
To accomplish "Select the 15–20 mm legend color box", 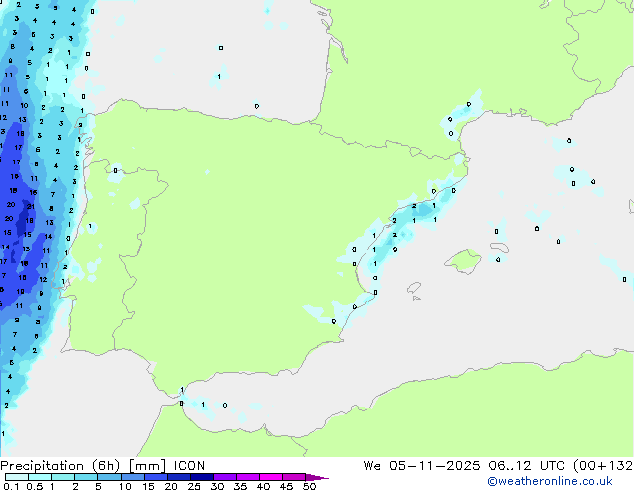I will tap(156, 477).
